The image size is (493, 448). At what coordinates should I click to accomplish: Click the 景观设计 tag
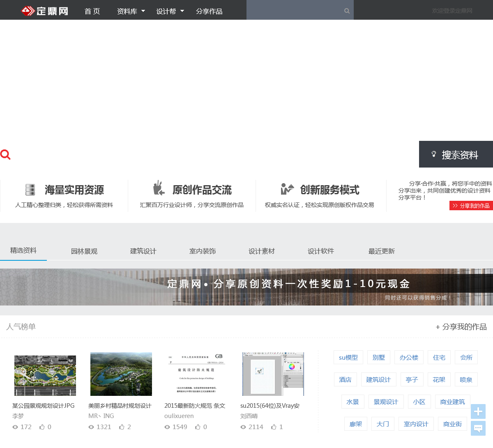coord(386,402)
